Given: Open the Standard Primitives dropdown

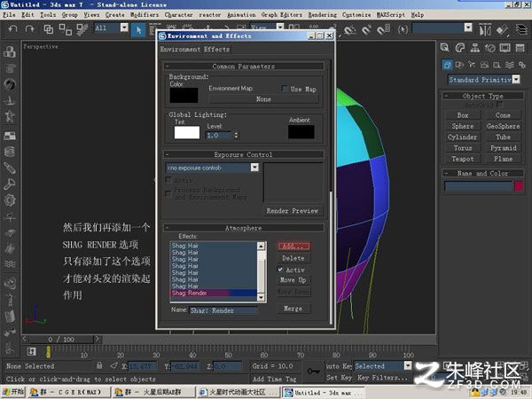Looking at the screenshot, I should tap(516, 80).
